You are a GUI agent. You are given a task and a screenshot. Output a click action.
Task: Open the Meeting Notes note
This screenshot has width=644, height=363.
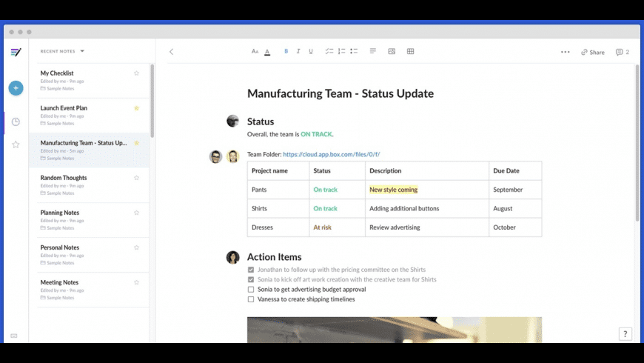pos(89,290)
